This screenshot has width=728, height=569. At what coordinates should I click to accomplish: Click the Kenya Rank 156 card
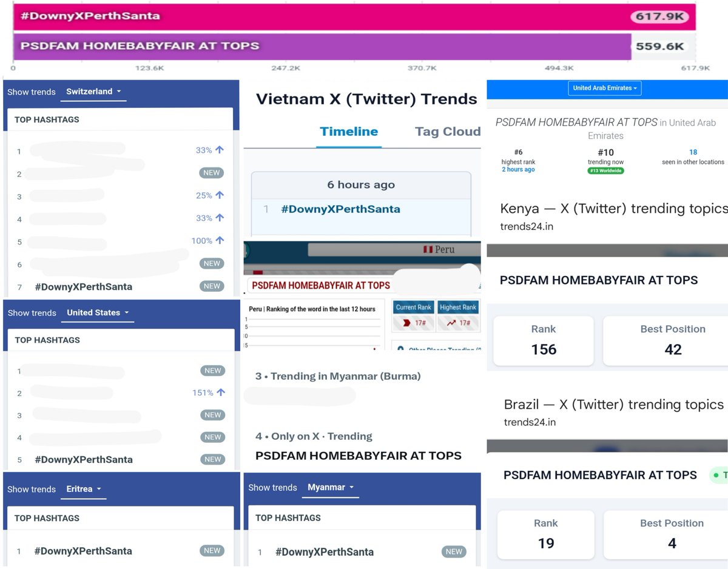click(544, 340)
